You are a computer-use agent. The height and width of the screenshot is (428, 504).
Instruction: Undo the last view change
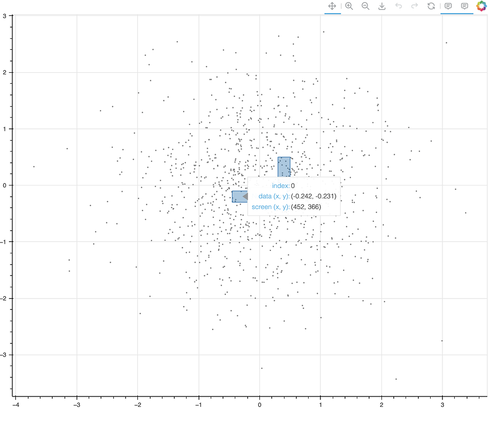398,6
